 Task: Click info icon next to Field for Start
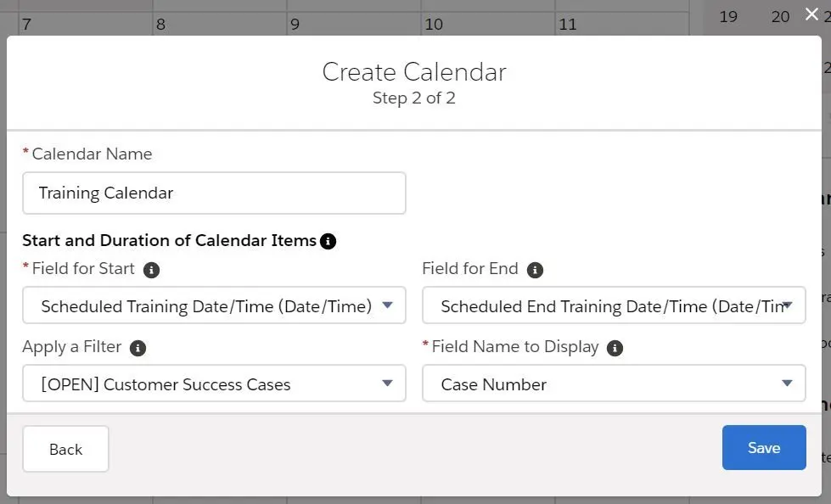152,270
